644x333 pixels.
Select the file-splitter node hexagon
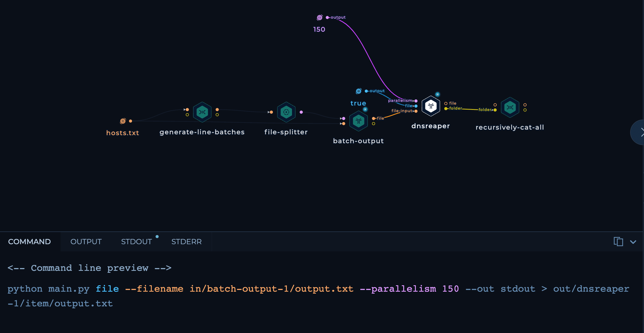(286, 112)
